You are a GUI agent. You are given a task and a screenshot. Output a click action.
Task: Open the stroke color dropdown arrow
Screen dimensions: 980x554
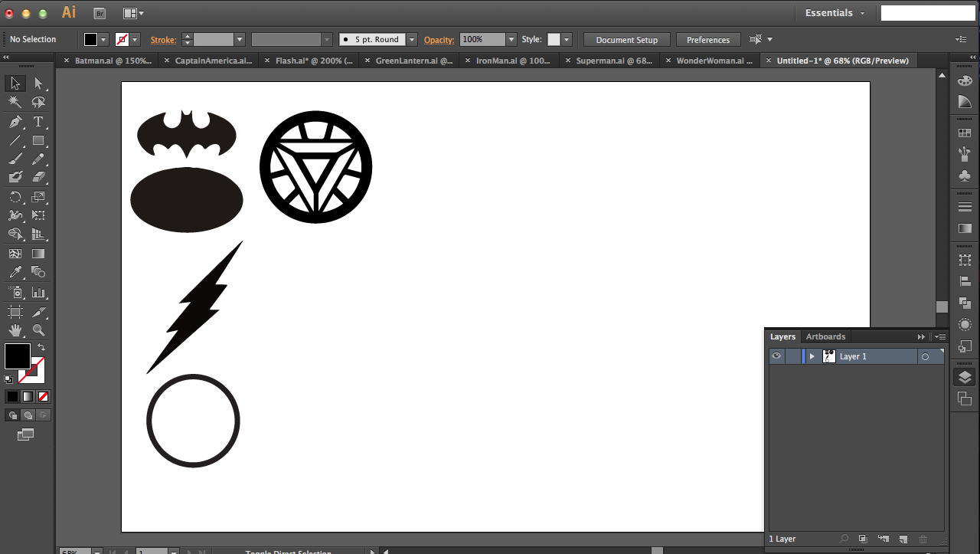pos(135,39)
